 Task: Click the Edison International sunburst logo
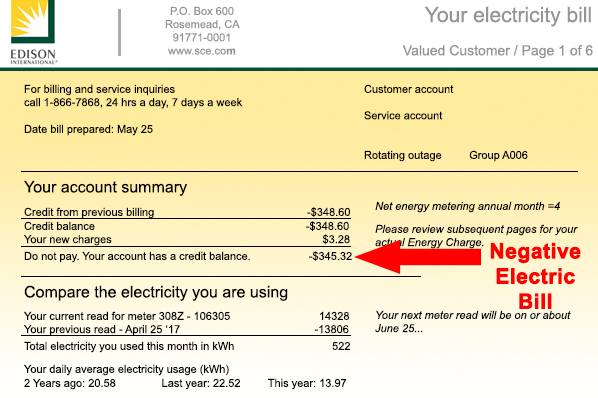click(x=33, y=21)
